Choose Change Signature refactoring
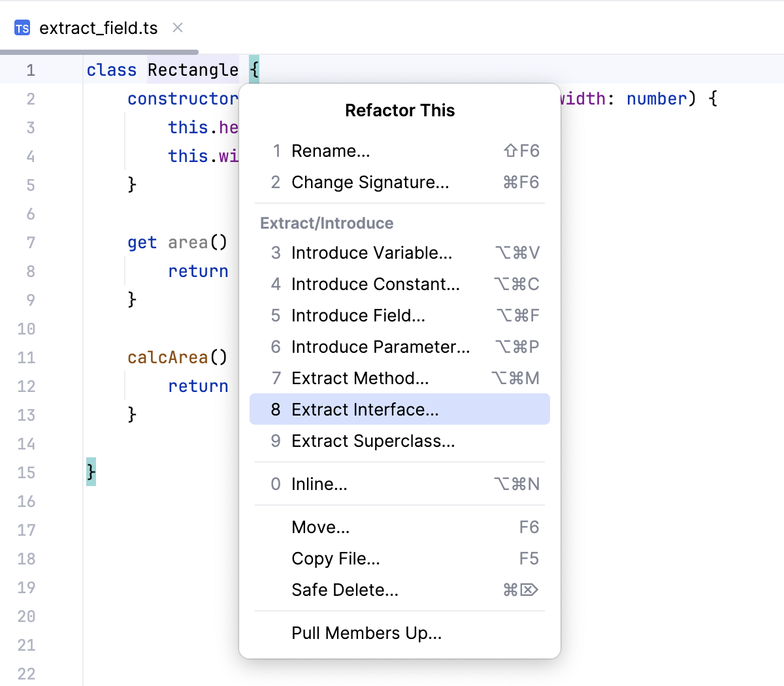This screenshot has width=784, height=686. pos(370,182)
